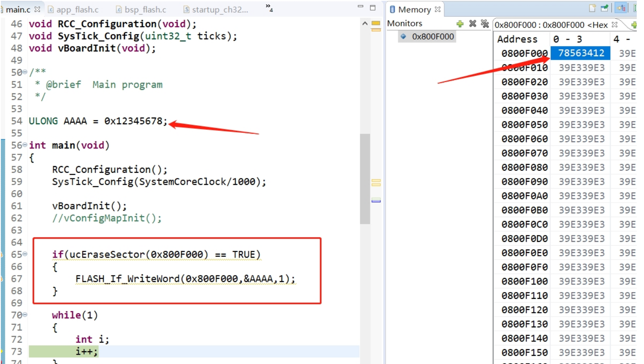The height and width of the screenshot is (364, 644).
Task: Collapse the while loop at line 70
Action: [x=25, y=315]
